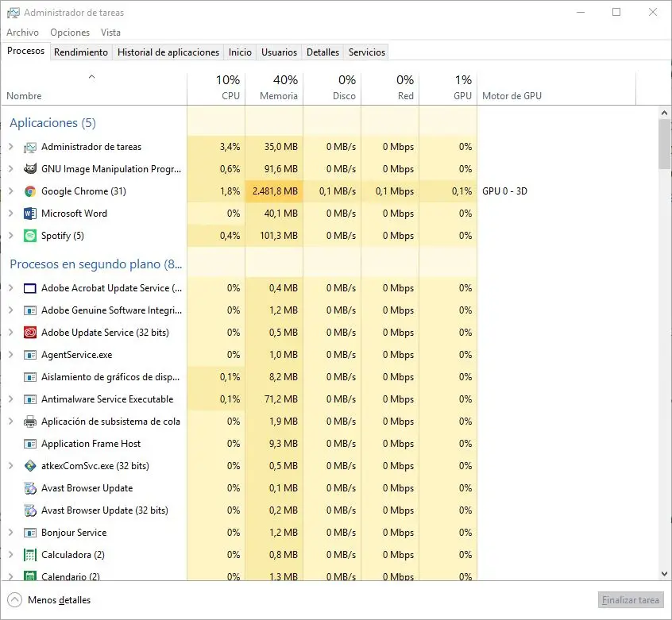Expand Antimalware Service Executable row

click(10, 399)
